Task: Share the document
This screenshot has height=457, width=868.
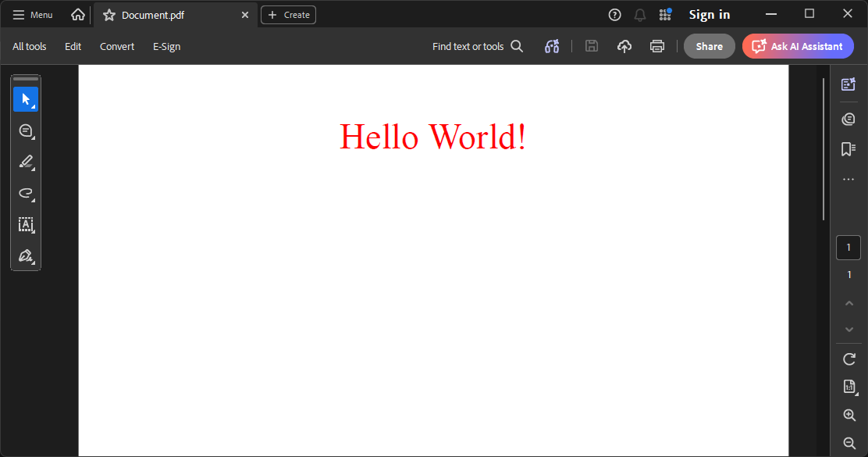Action: point(709,46)
